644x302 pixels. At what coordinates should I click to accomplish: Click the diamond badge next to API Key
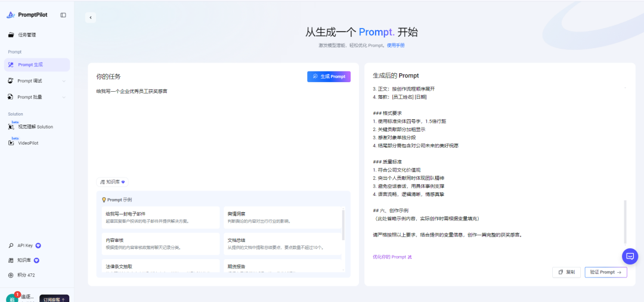point(38,246)
